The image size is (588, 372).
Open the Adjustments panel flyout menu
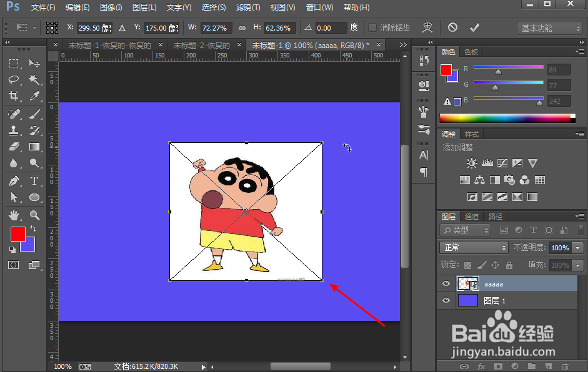(580, 134)
